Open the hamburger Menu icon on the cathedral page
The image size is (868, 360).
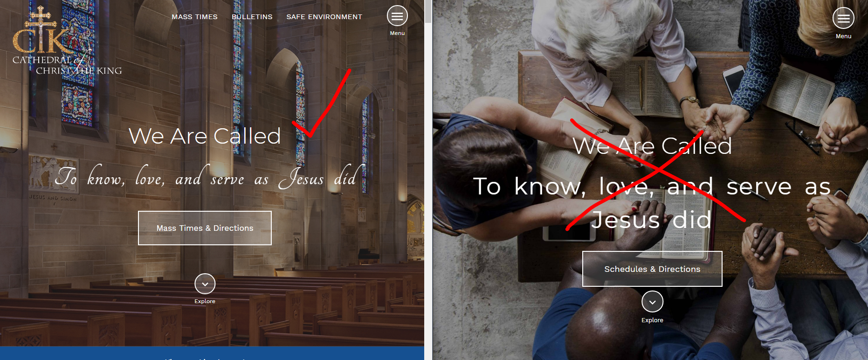tap(397, 16)
